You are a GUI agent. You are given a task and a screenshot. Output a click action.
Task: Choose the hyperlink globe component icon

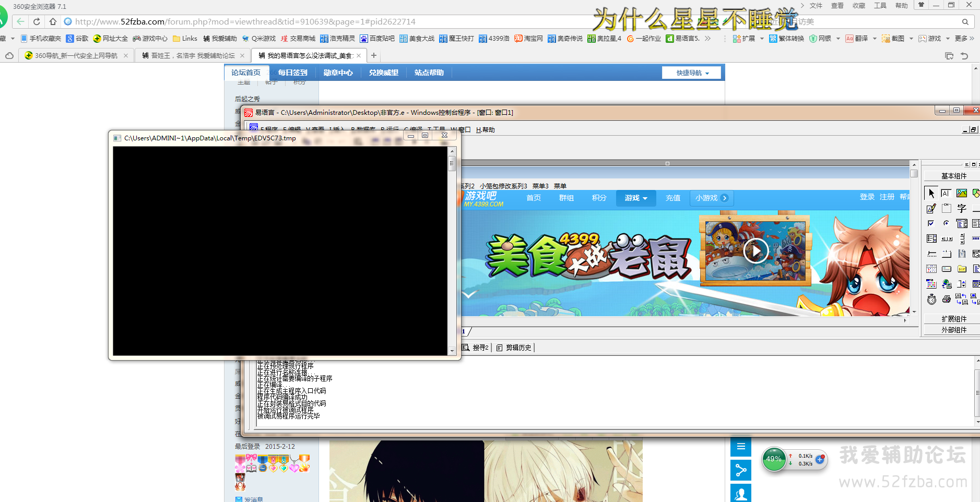tap(946, 284)
